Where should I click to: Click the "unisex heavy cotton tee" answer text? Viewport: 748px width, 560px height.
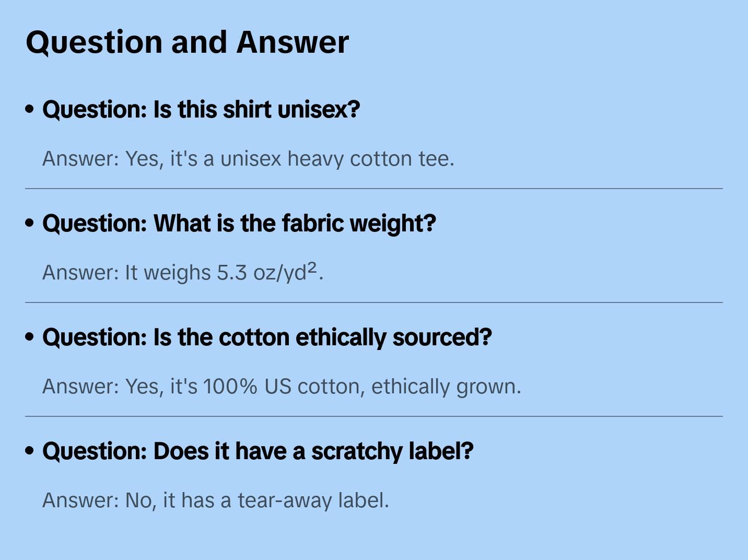337,159
